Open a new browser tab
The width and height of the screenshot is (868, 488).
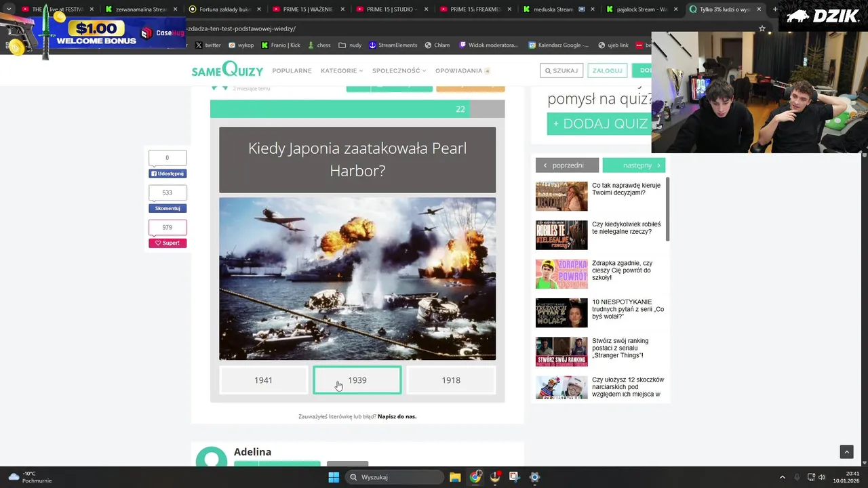click(775, 9)
